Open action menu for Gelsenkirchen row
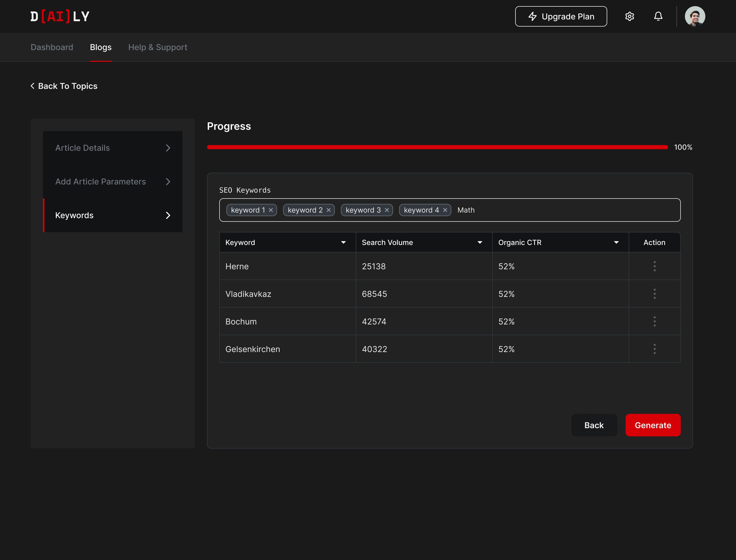The height and width of the screenshot is (560, 736). point(654,349)
